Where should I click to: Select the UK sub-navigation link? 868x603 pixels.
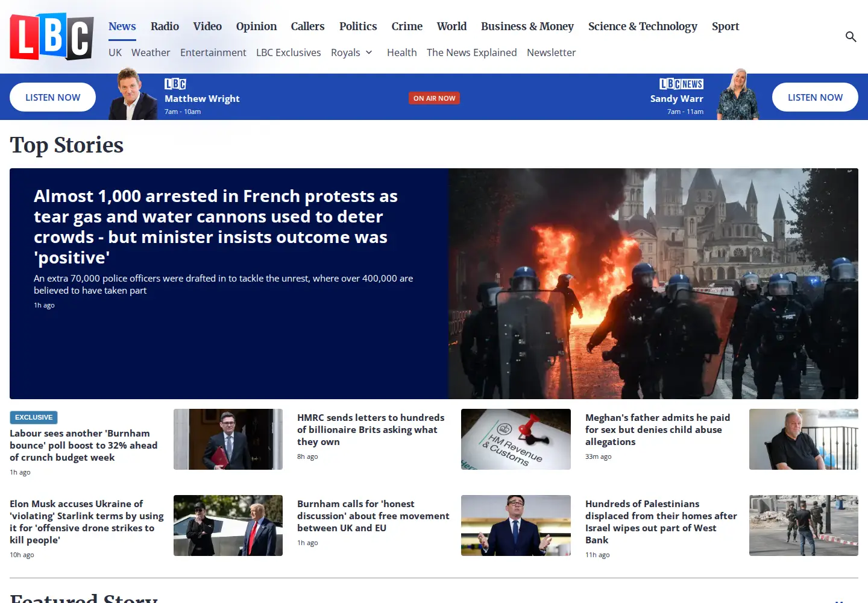(115, 52)
